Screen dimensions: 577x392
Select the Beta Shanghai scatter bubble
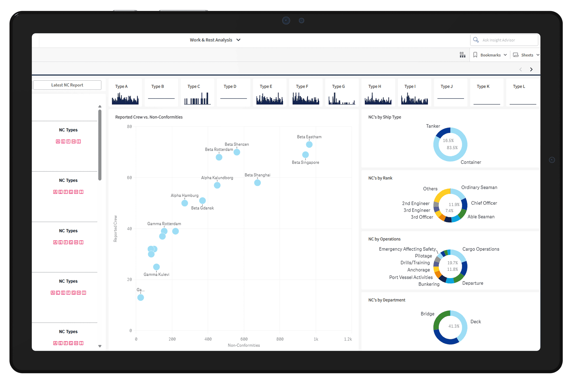click(257, 183)
